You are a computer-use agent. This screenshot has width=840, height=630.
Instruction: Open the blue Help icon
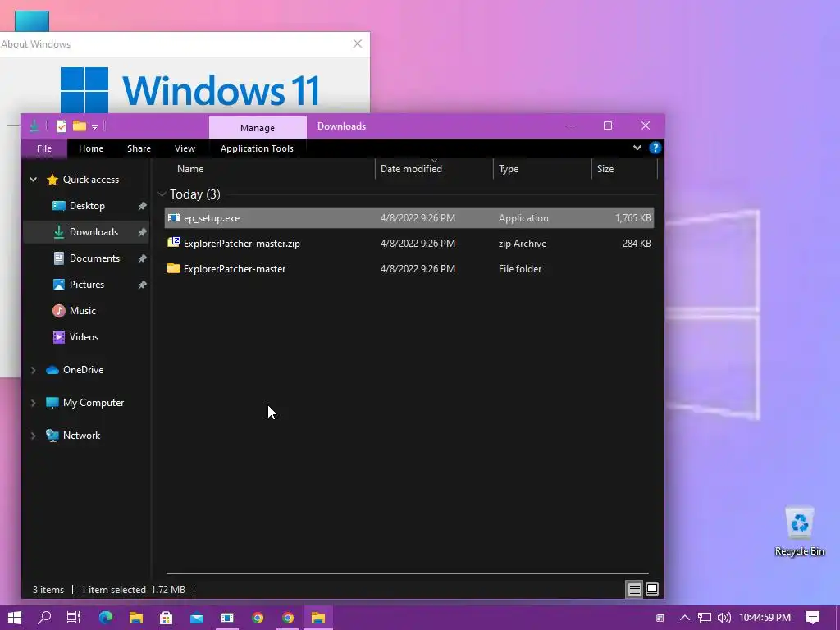point(655,148)
